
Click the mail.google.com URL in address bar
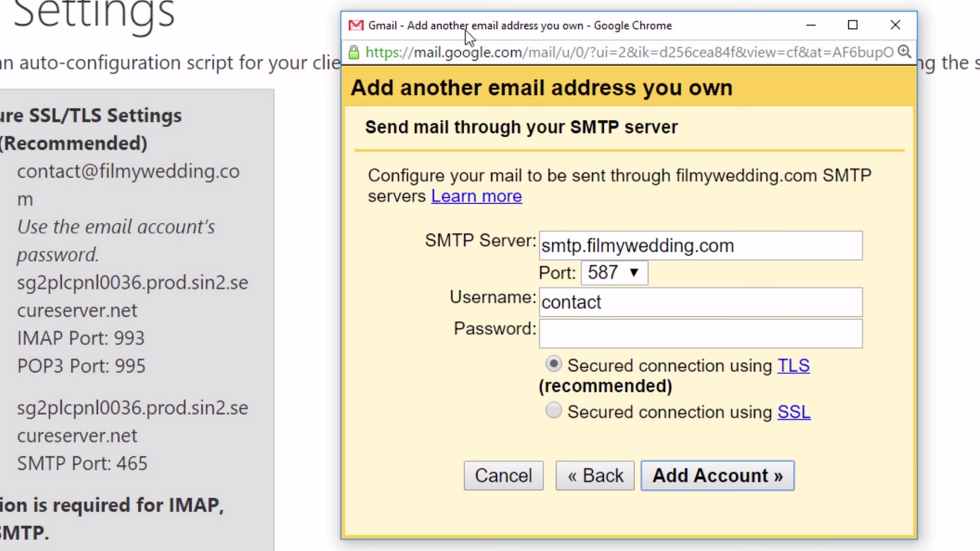click(630, 52)
